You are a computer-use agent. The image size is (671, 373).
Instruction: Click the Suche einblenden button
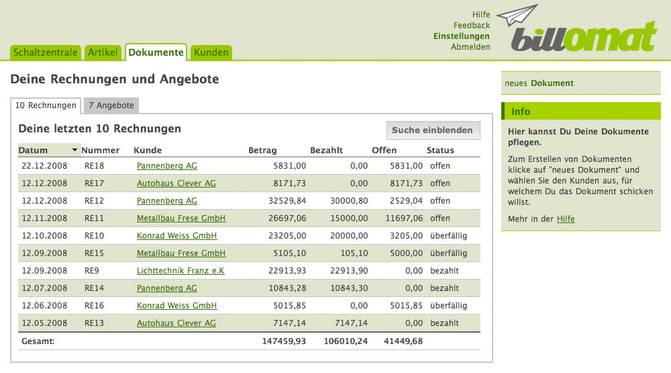click(433, 130)
